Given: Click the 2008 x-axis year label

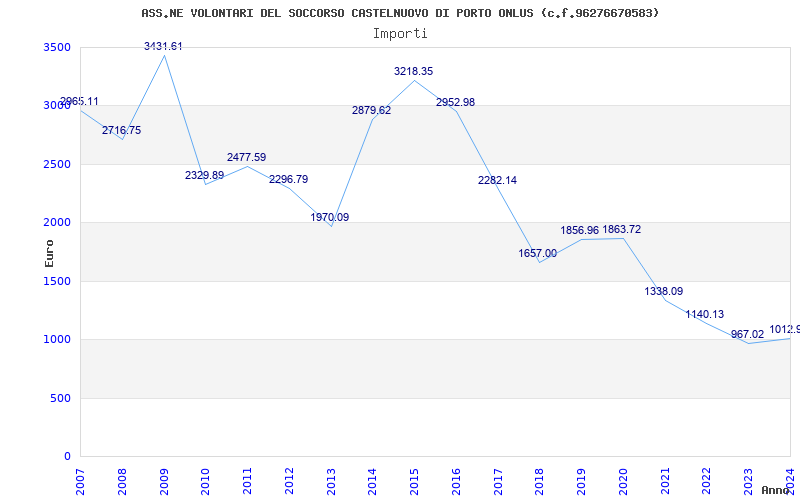Looking at the screenshot, I should pos(122,481).
